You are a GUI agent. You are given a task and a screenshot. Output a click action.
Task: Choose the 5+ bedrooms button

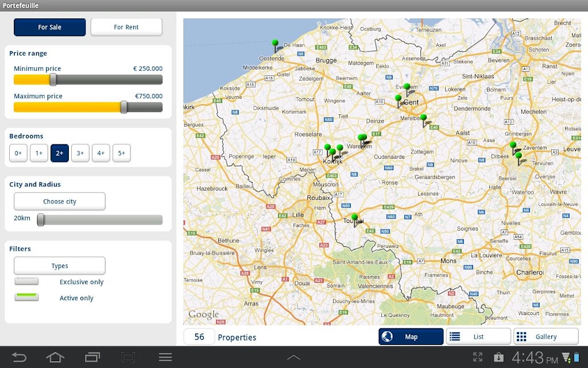coord(122,153)
